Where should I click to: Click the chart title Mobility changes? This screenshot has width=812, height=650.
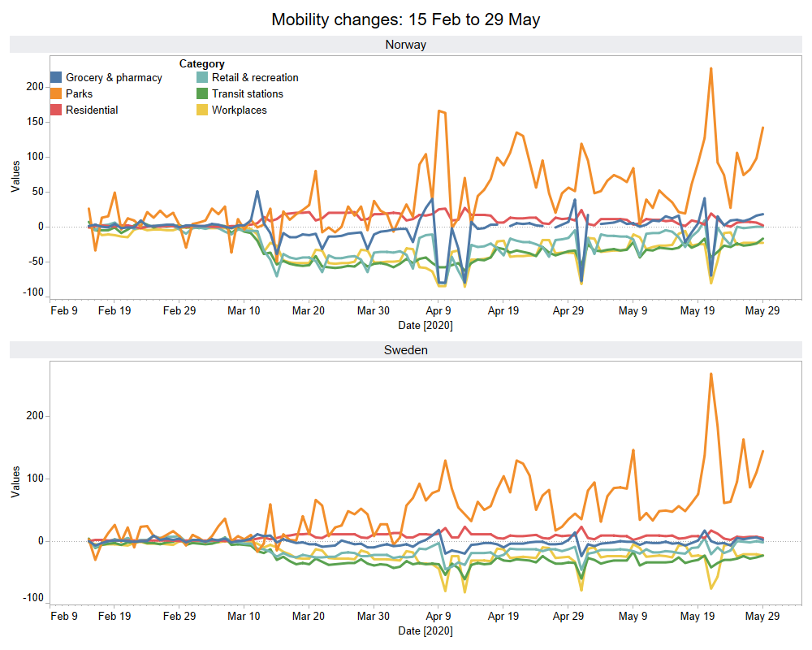point(406,19)
